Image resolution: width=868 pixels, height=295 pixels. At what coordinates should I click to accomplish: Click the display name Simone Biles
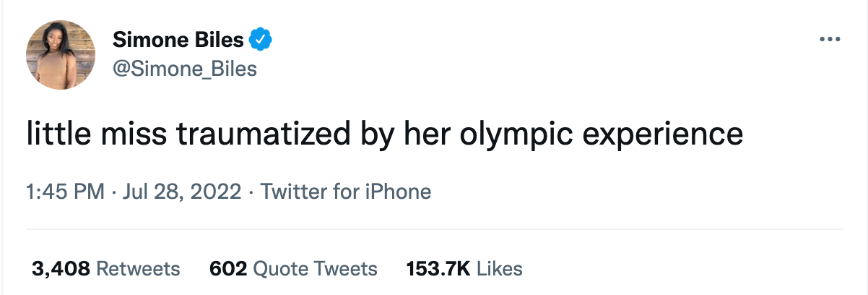click(x=178, y=40)
